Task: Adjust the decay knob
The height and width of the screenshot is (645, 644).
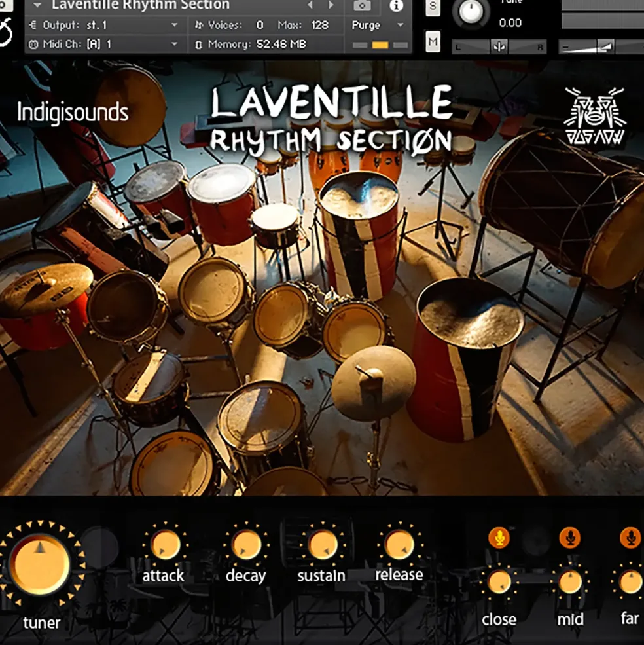Action: pos(246,545)
